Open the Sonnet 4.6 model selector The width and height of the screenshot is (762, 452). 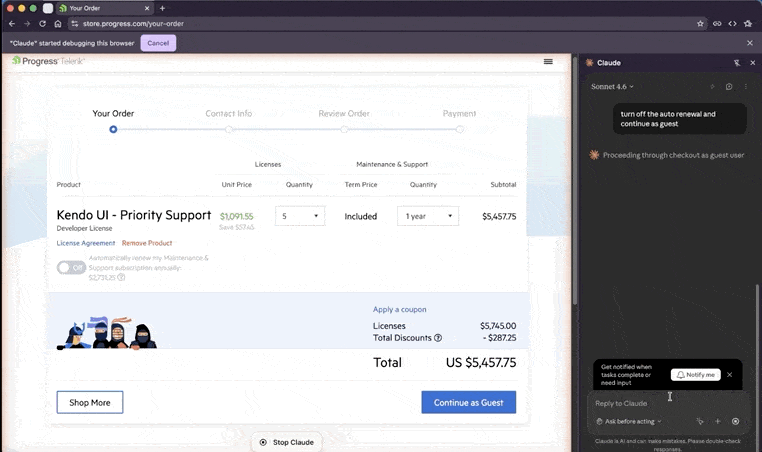[x=612, y=87]
